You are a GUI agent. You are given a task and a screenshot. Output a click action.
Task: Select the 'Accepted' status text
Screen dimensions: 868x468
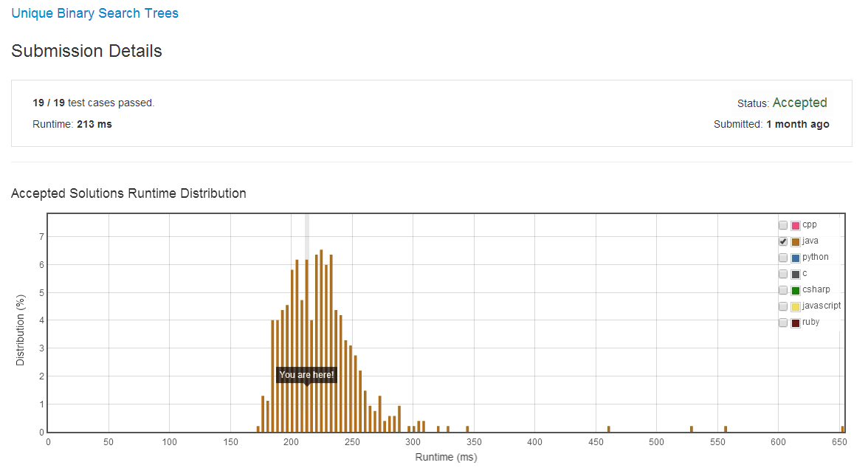coord(799,103)
